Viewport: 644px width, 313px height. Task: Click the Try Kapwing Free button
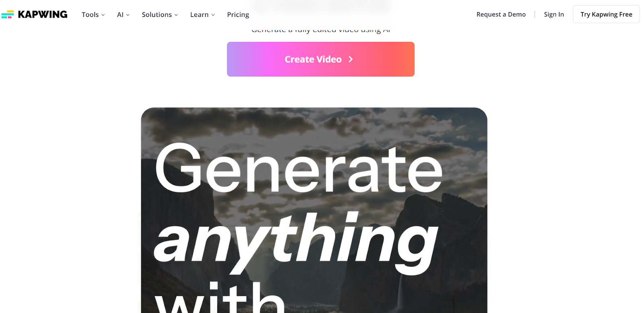(606, 14)
